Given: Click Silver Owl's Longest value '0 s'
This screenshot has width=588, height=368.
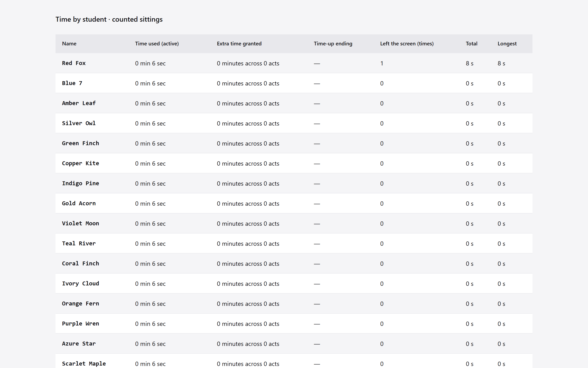Looking at the screenshot, I should tap(501, 123).
